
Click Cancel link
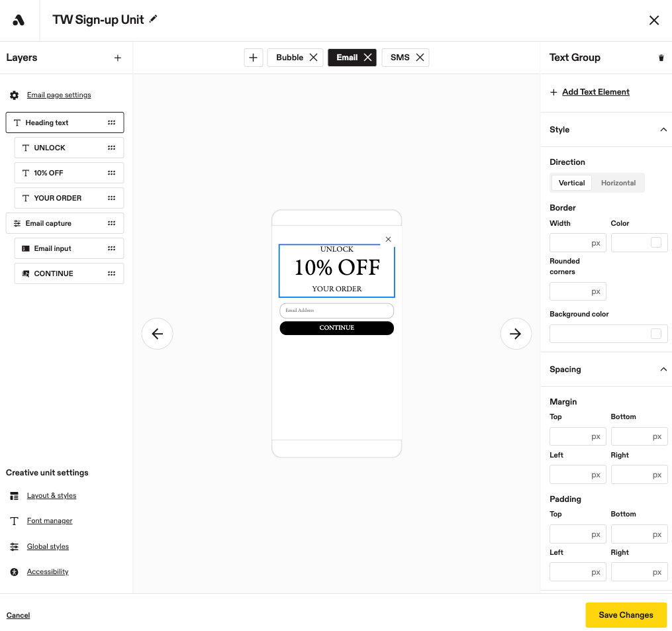(x=18, y=616)
